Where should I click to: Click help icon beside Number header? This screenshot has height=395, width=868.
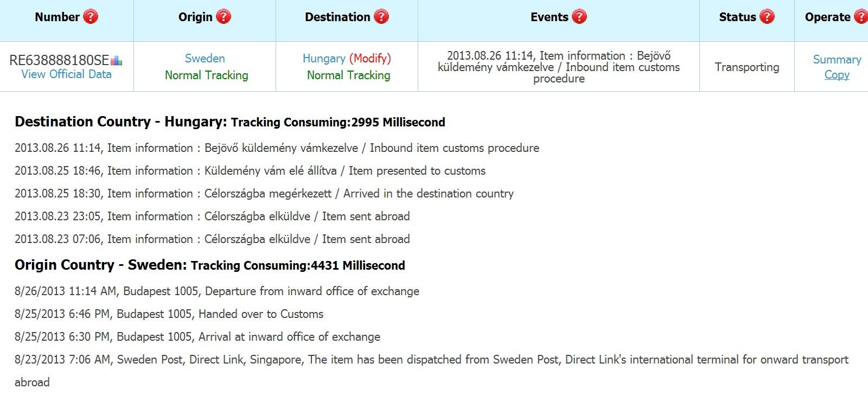(x=91, y=17)
